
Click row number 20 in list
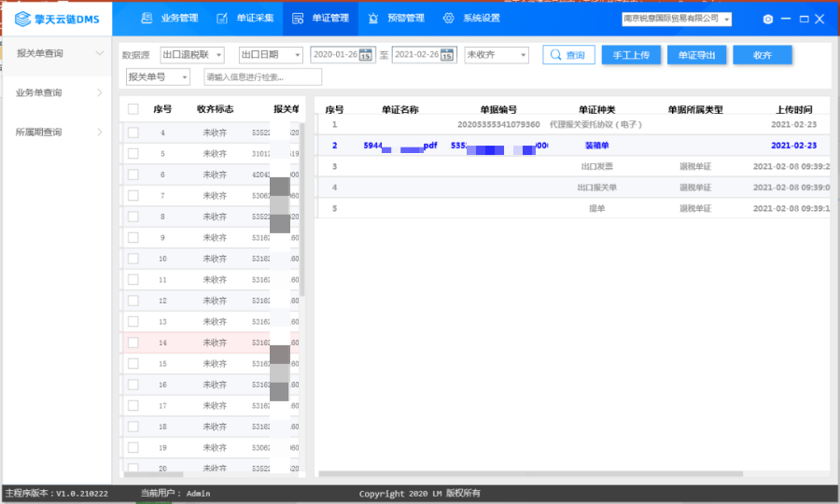pyautogui.click(x=162, y=469)
